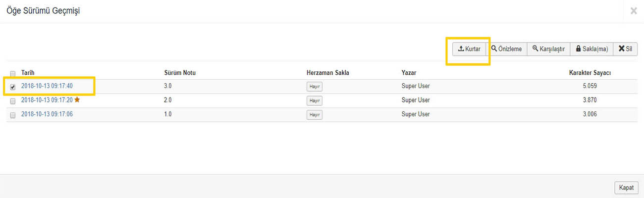
Task: Close dialog with the Kapat button
Action: click(x=626, y=188)
